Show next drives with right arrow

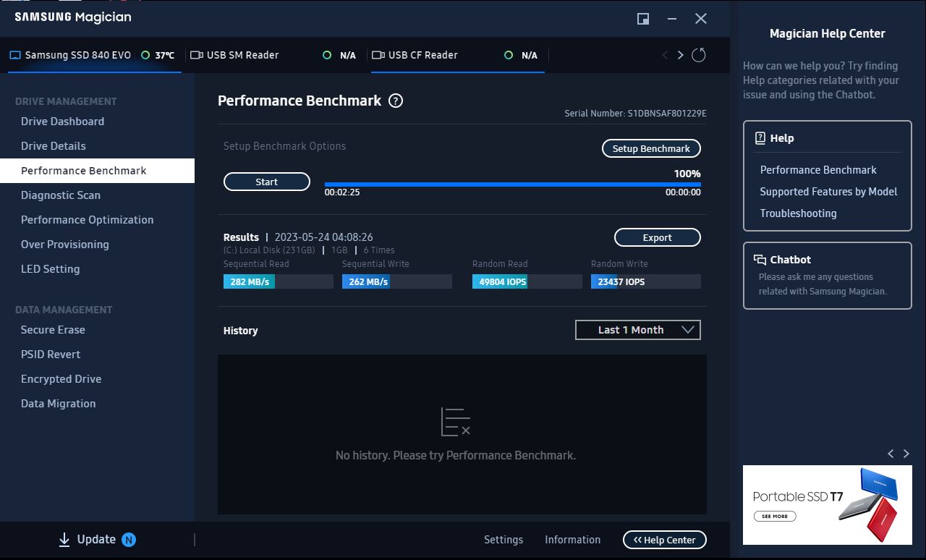coord(680,55)
